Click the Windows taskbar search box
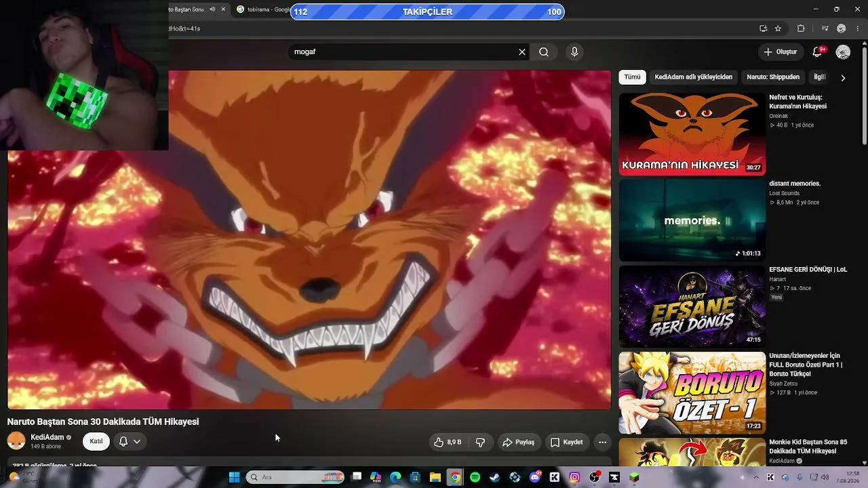The height and width of the screenshot is (488, 868). [296, 477]
